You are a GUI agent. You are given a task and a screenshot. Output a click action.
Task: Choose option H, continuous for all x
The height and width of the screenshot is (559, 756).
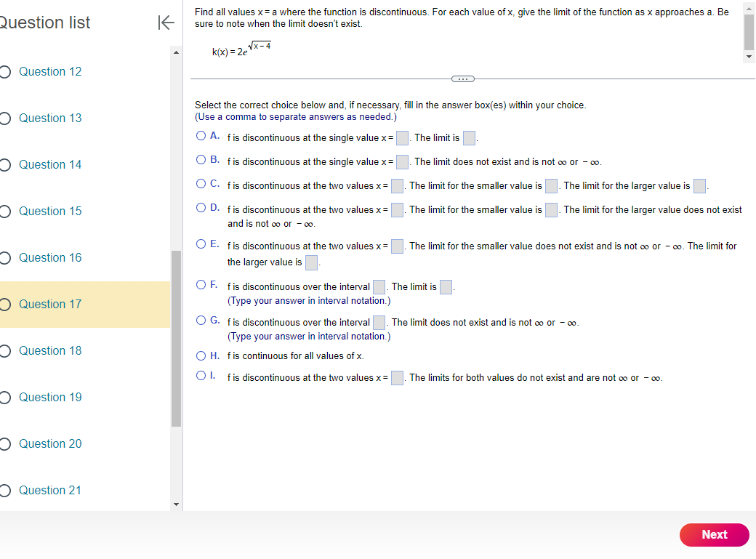pyautogui.click(x=201, y=356)
